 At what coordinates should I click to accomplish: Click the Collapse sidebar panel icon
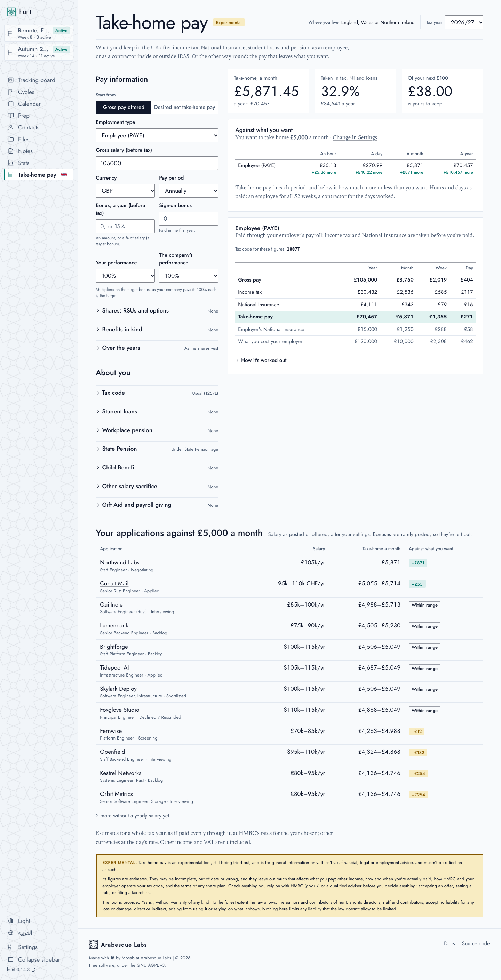11,959
